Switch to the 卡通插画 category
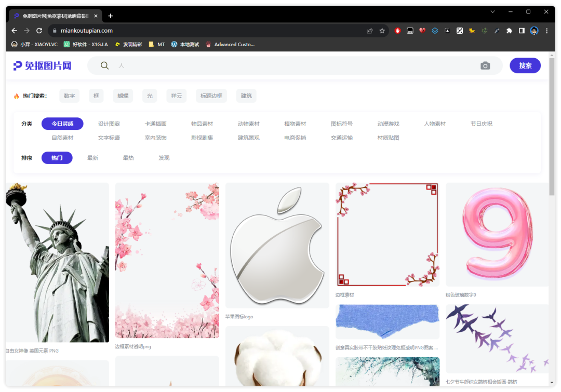561x392 pixels. [156, 124]
